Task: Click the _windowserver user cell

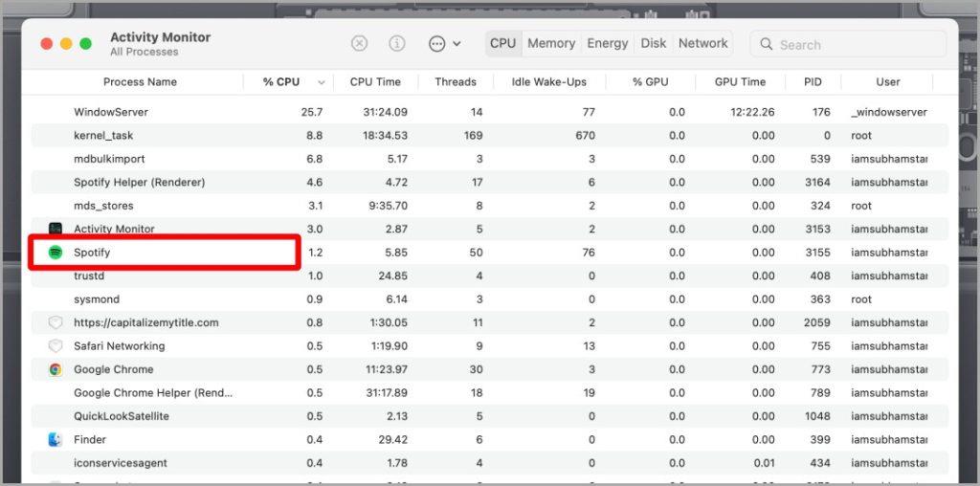Action: pos(889,113)
